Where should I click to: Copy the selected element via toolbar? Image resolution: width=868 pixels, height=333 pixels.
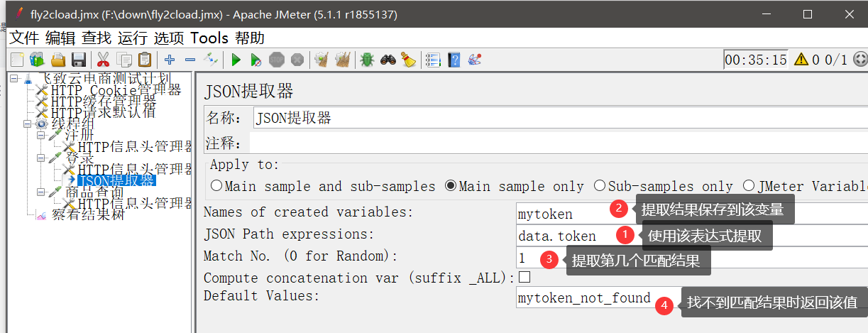pyautogui.click(x=124, y=60)
